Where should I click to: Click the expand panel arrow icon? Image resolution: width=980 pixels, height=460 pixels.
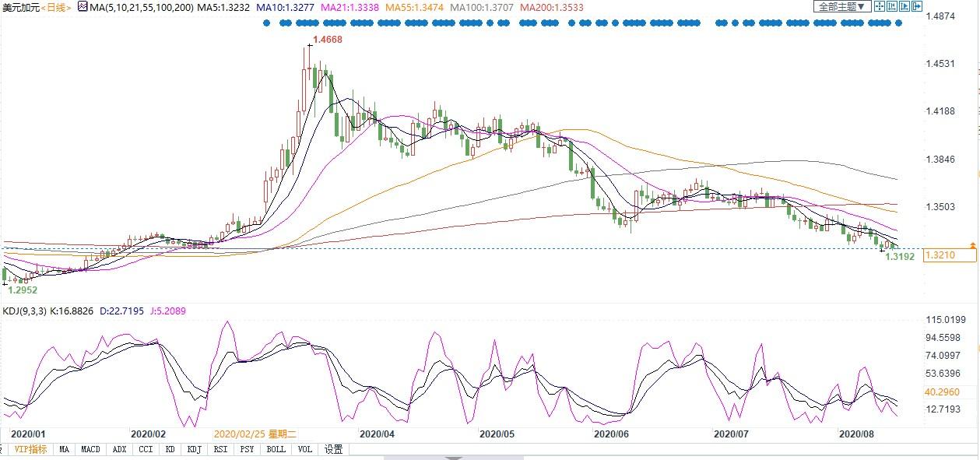(917, 6)
